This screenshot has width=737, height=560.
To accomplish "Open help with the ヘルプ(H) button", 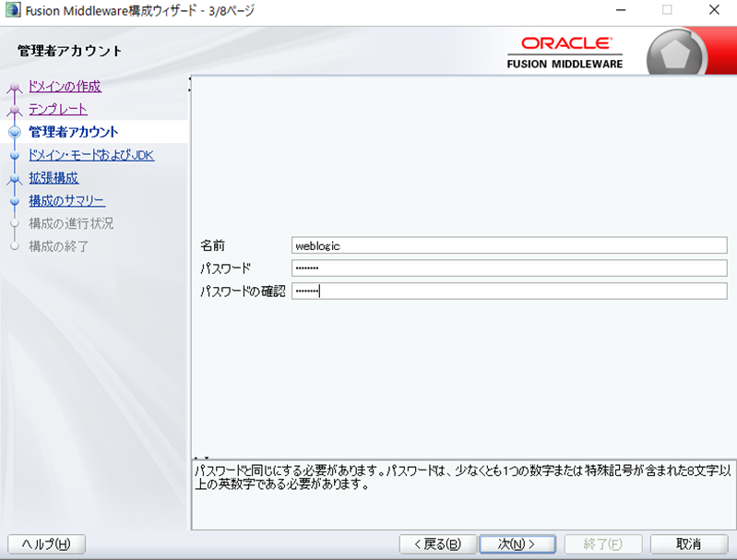I will [46, 543].
